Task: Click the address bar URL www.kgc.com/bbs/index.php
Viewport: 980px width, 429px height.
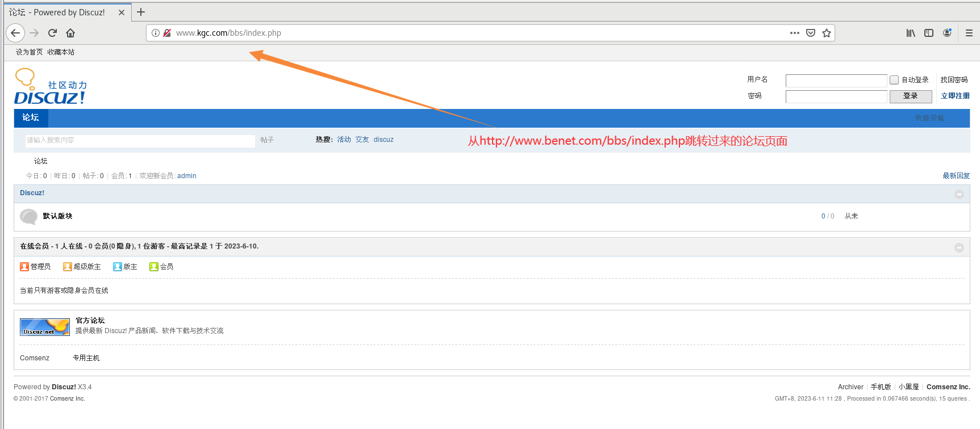Action: [228, 33]
